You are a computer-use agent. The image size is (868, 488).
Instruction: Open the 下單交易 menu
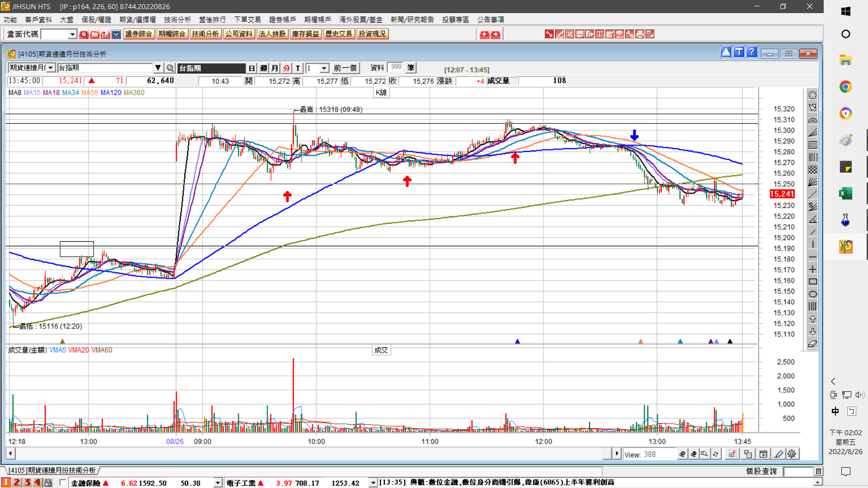point(247,19)
